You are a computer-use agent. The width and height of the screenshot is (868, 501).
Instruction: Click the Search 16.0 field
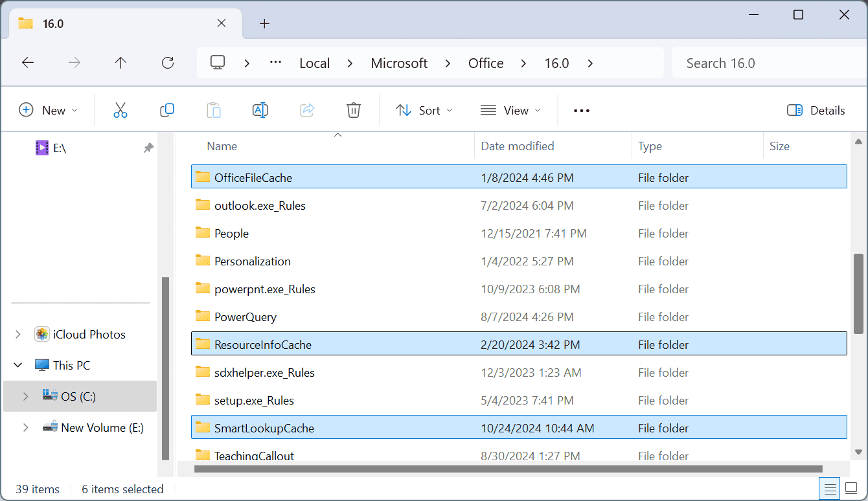point(768,63)
